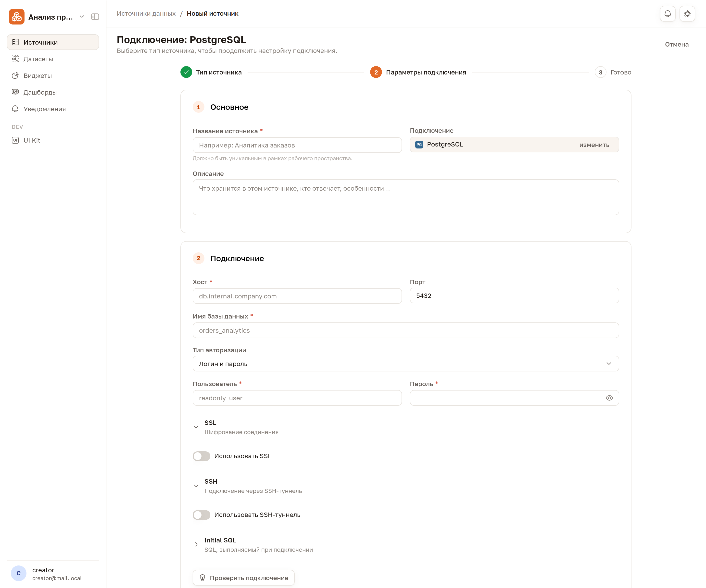Open Виджеты in the sidebar
Image resolution: width=706 pixels, height=588 pixels.
pyautogui.click(x=53, y=76)
